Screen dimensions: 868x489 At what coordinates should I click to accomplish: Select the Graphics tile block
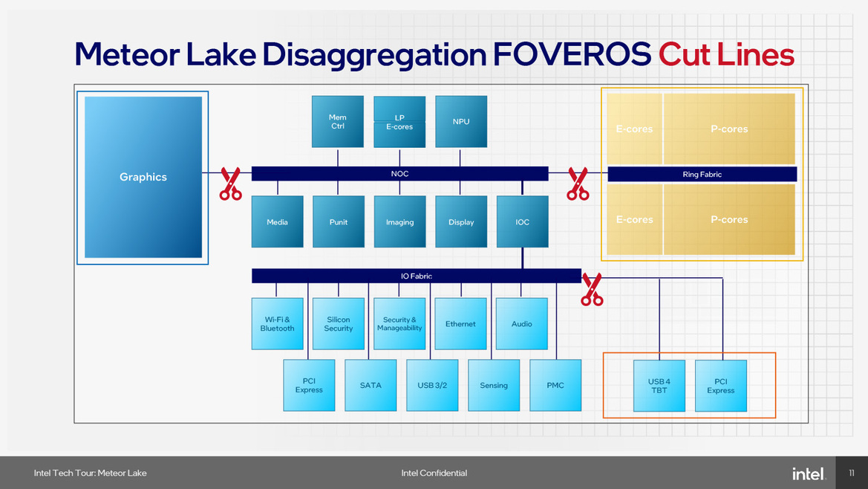coord(143,177)
